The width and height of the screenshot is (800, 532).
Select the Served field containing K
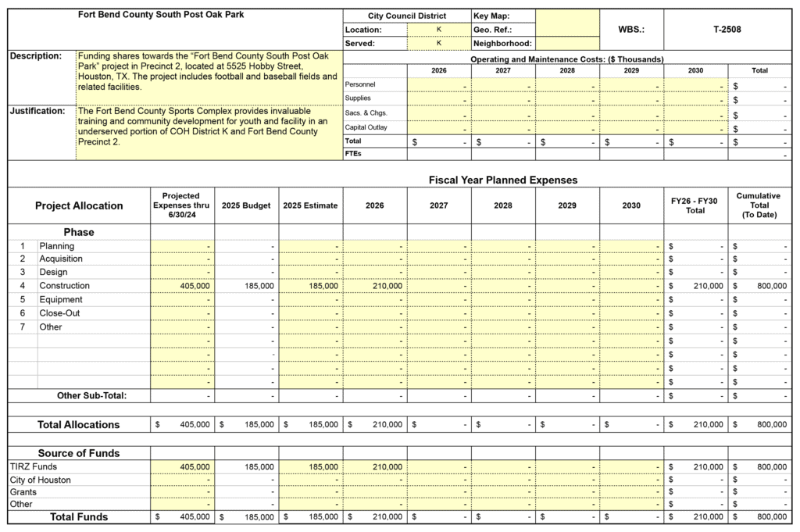coord(438,43)
